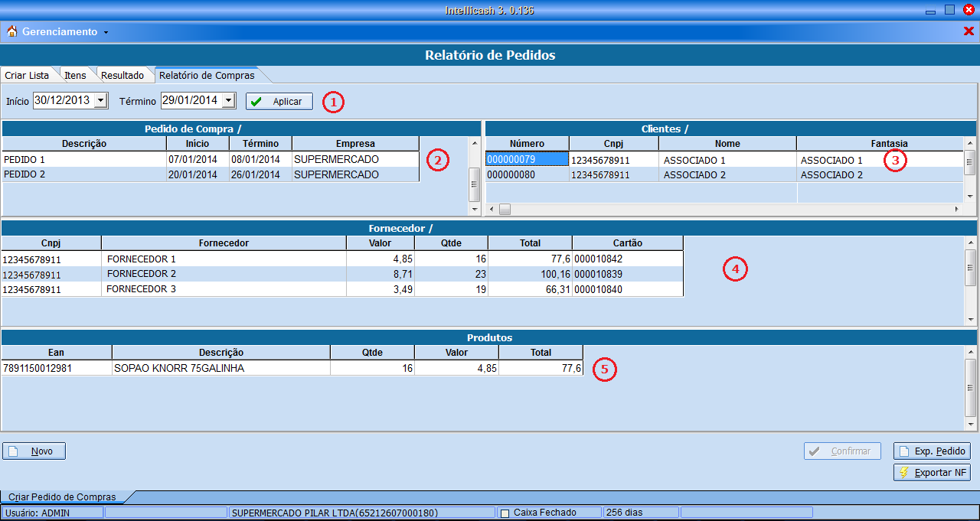Viewport: 980px width, 521px height.
Task: Click the green checkmark on Aplicar
Action: pyautogui.click(x=256, y=102)
